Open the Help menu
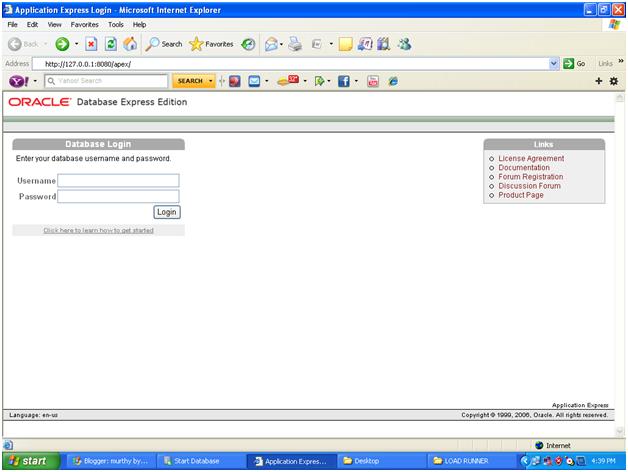This screenshot has height=472, width=628. click(x=139, y=24)
